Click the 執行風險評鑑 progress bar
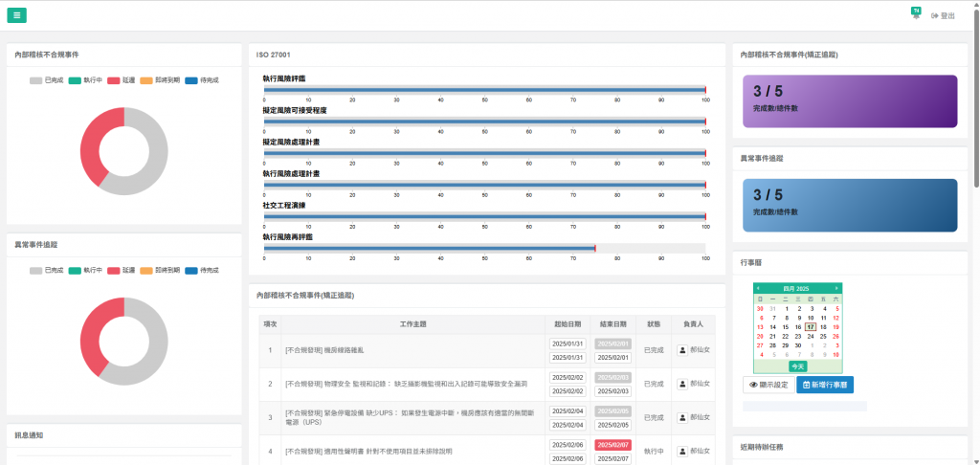Screen dimensions: 980x465 [484, 90]
